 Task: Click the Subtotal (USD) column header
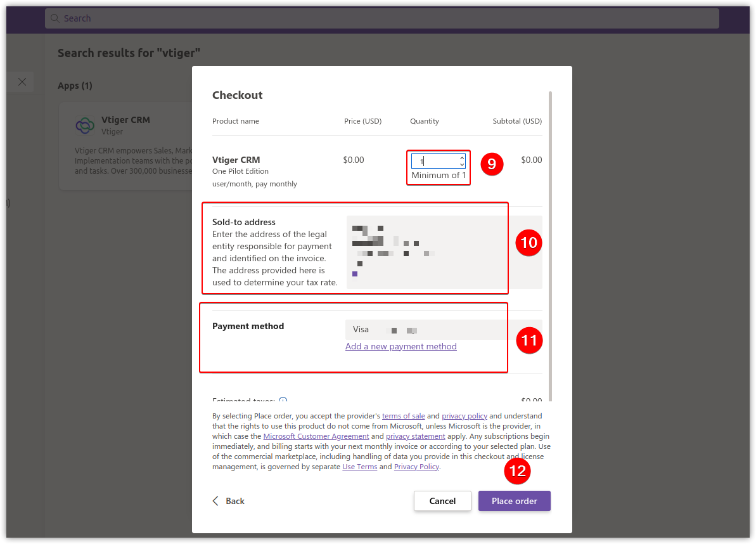point(517,121)
